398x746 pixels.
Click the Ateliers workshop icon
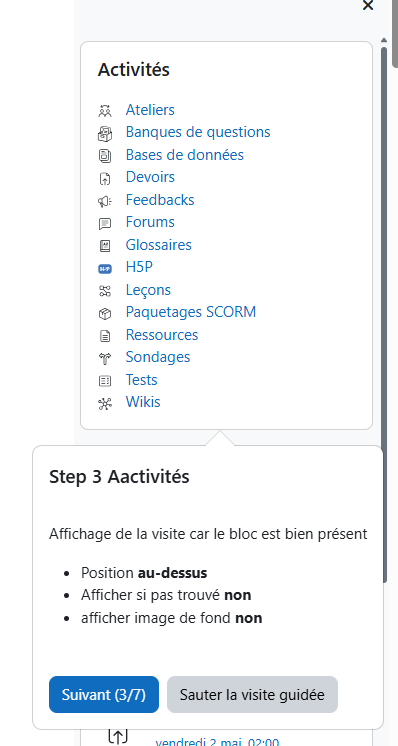(105, 111)
